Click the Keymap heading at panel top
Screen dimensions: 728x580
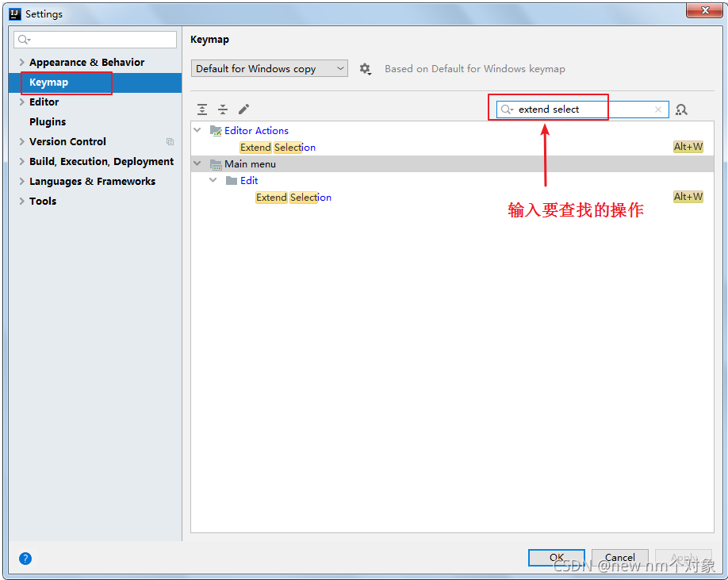coord(209,40)
